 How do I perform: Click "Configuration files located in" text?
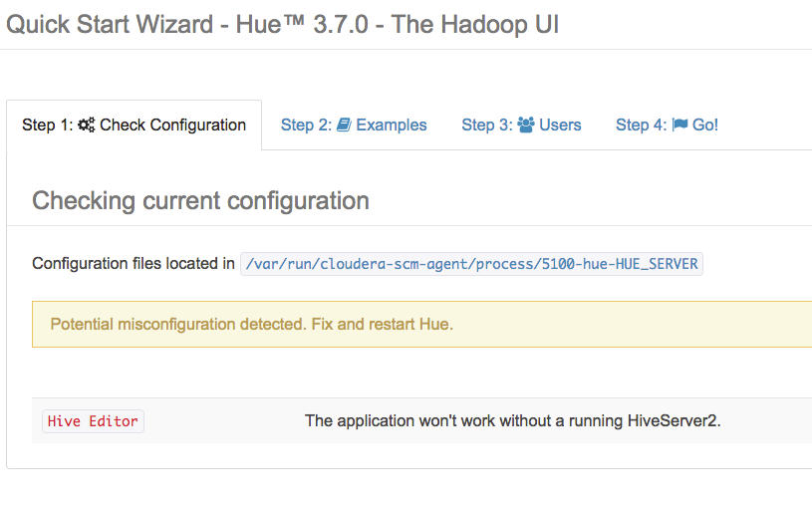click(134, 264)
